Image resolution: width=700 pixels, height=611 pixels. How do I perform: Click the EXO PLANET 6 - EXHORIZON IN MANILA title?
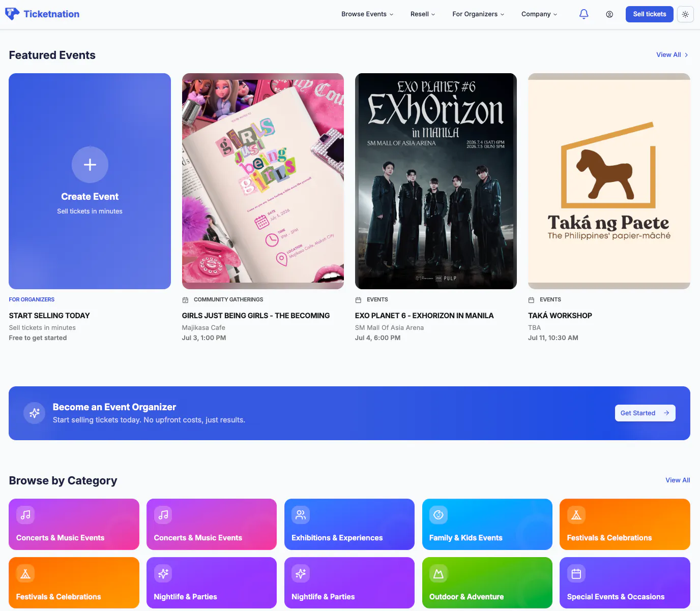tap(424, 316)
